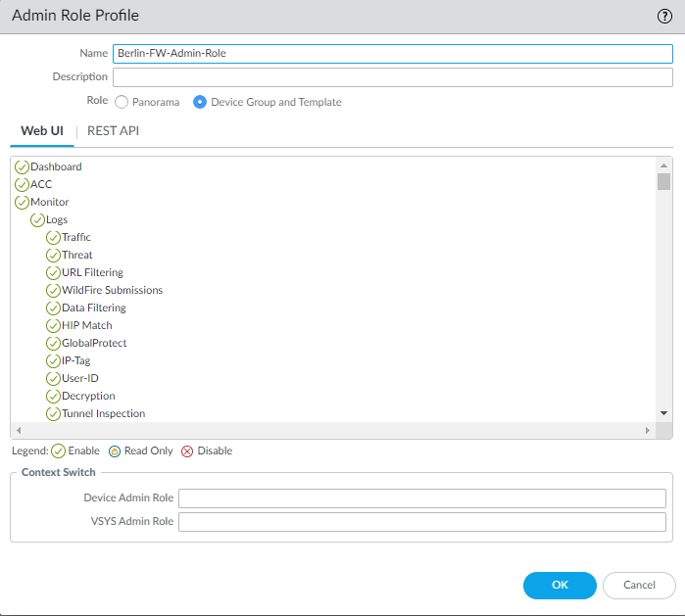Click the horizontal scroll right arrow
Image resolution: width=685 pixels, height=616 pixels.
[648, 431]
